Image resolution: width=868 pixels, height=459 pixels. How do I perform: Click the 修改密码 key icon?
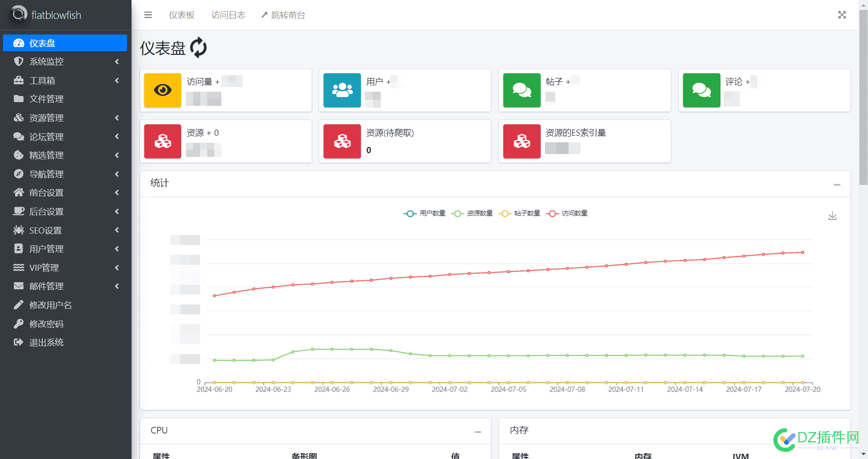point(18,324)
